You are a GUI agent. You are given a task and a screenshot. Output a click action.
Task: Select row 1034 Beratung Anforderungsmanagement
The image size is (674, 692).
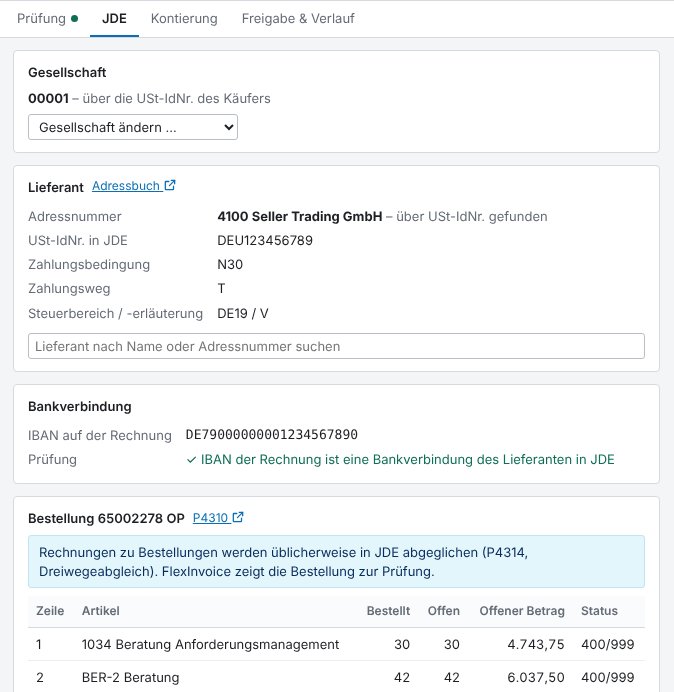tap(336, 644)
